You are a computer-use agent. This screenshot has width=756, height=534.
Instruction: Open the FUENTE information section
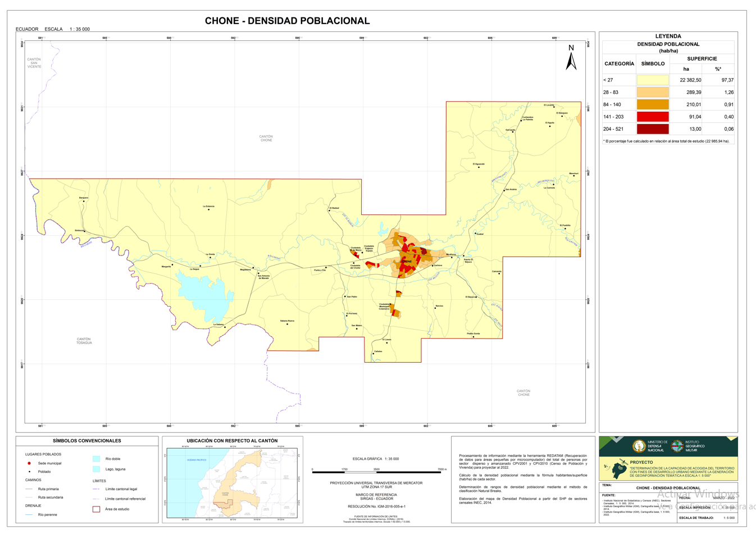(609, 496)
